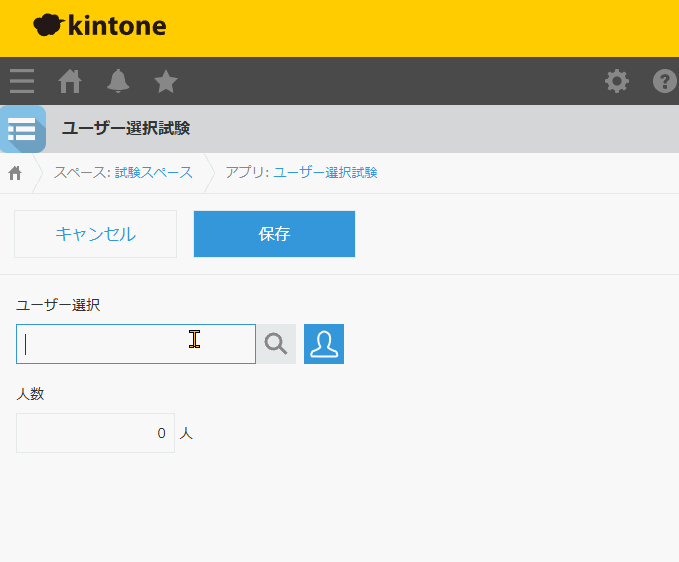Click the 人 unit text beside number field

186,433
